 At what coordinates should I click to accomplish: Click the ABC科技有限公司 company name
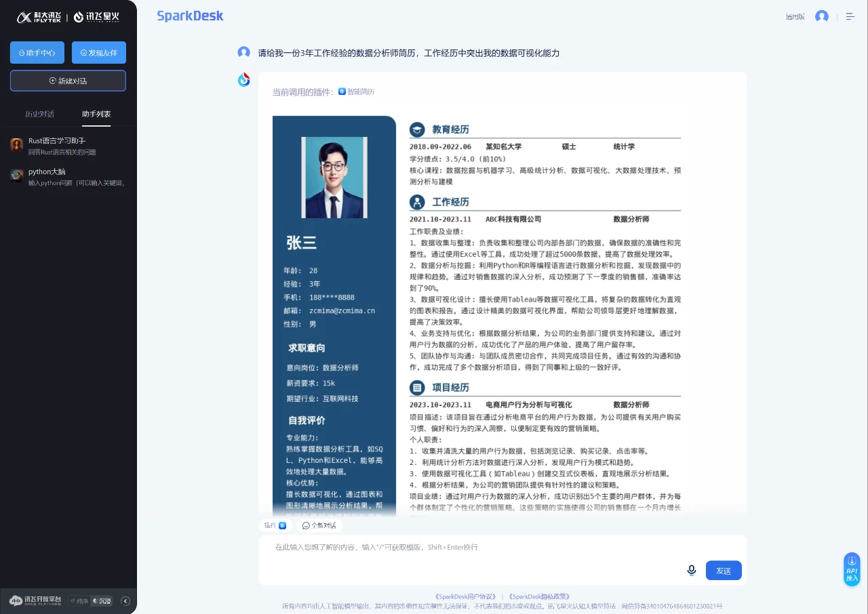[513, 219]
